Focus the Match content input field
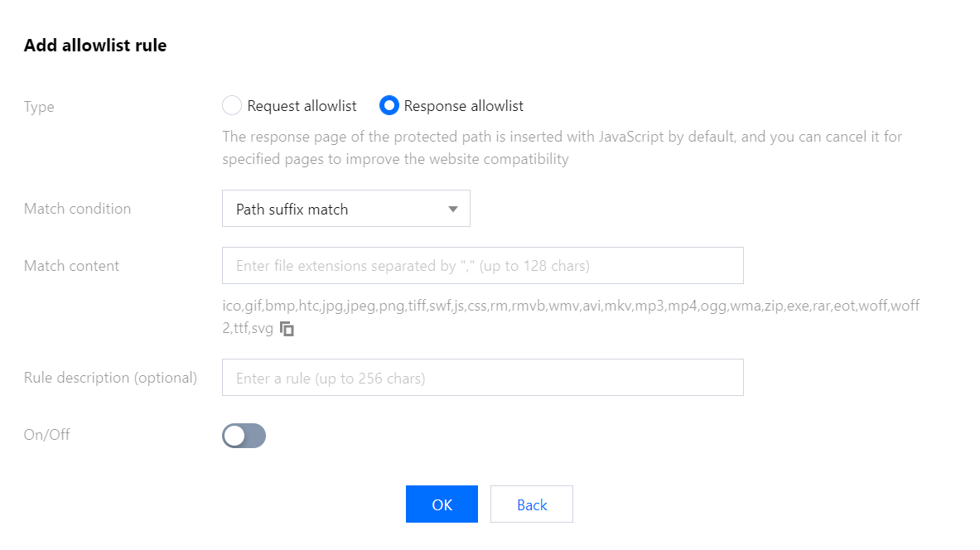Viewport: 980px width, 550px height. (482, 266)
